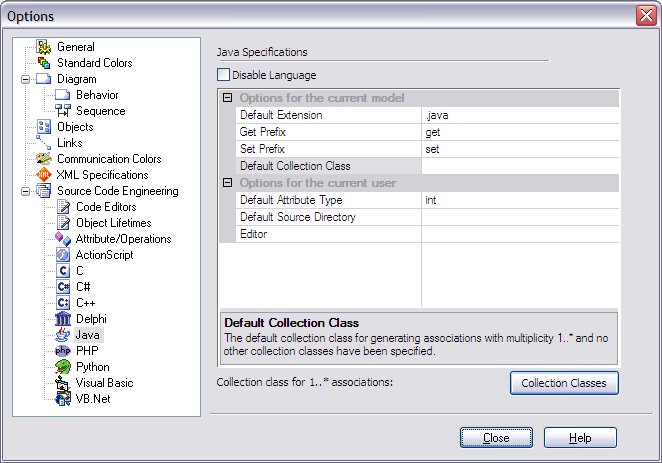Click the Default Source Directory value cell

pos(520,217)
